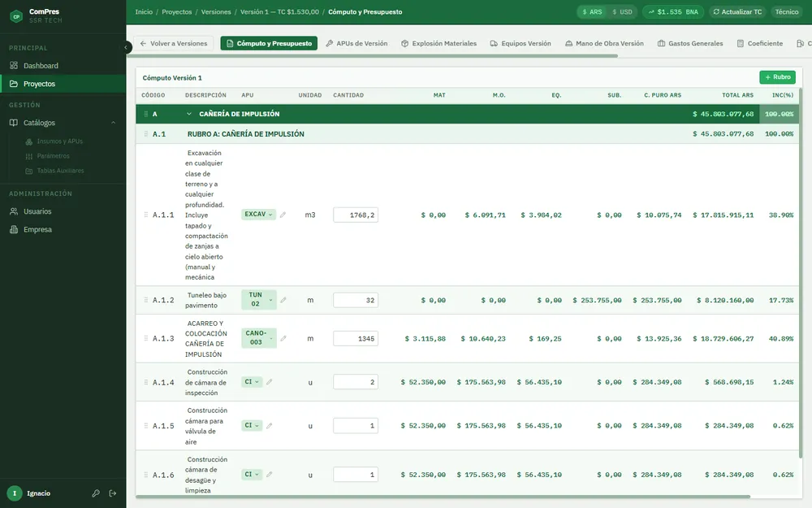
Task: Click the quantity field showing 1768,2
Action: pos(356,215)
